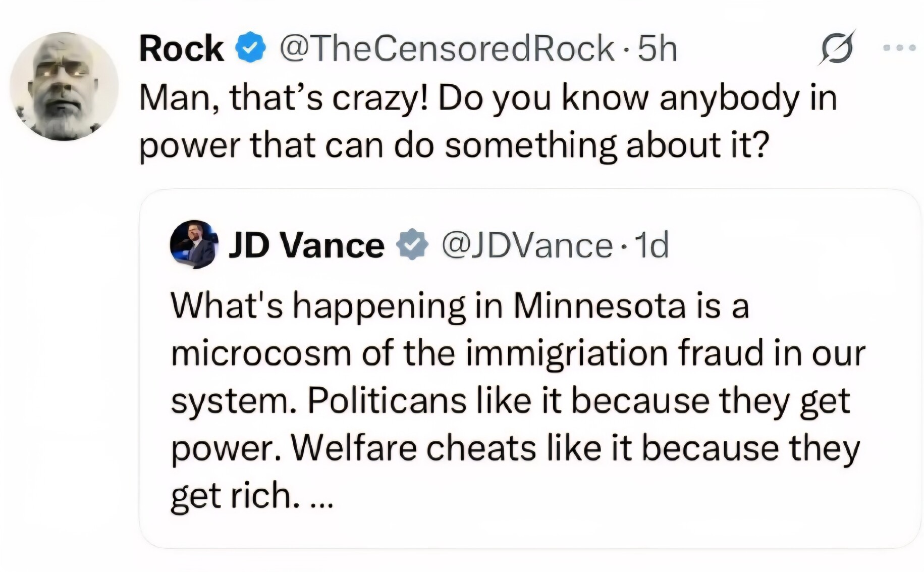The height and width of the screenshot is (572, 924).
Task: Click JD Vance's verified checkmark badge
Action: (x=412, y=245)
